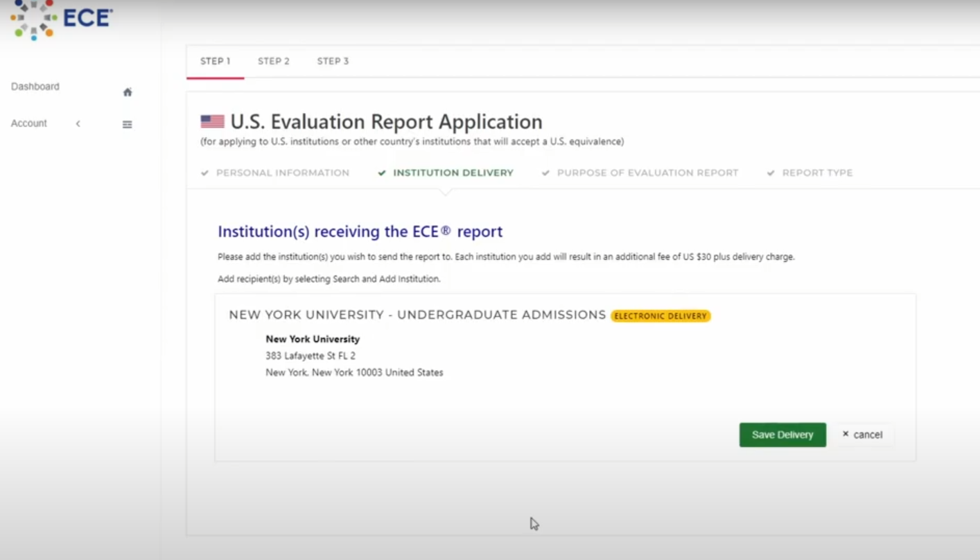Click 'New York, New York 10003 United States' text

(x=354, y=372)
